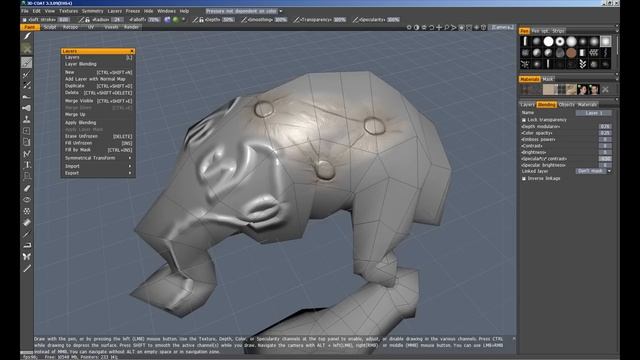Enable the Lock transparency checkbox

(x=524, y=120)
